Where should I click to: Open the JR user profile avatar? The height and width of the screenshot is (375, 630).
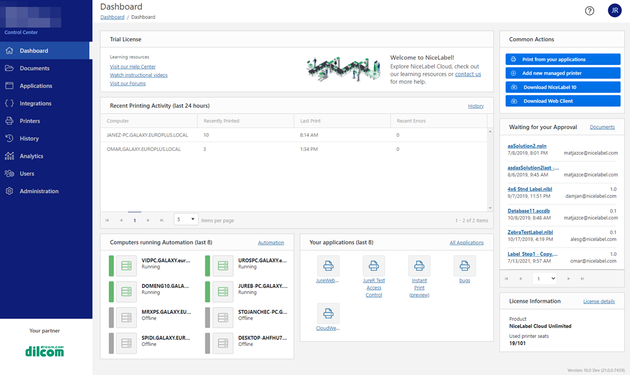click(x=614, y=11)
